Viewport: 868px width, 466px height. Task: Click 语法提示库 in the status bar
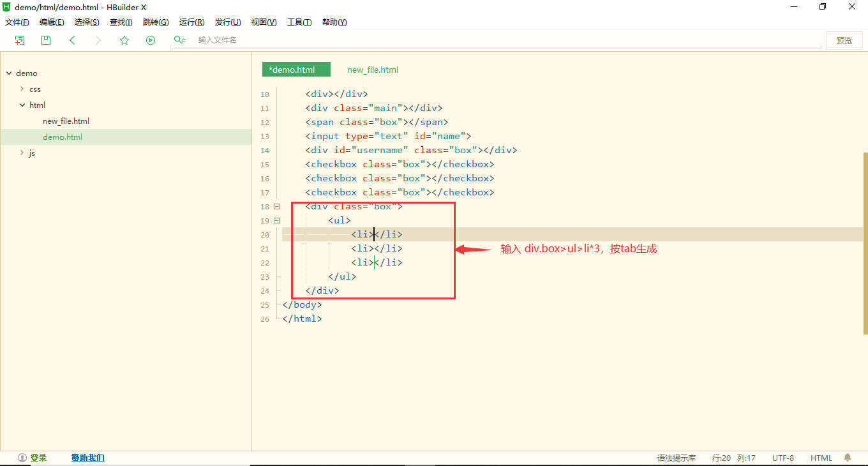(677, 458)
